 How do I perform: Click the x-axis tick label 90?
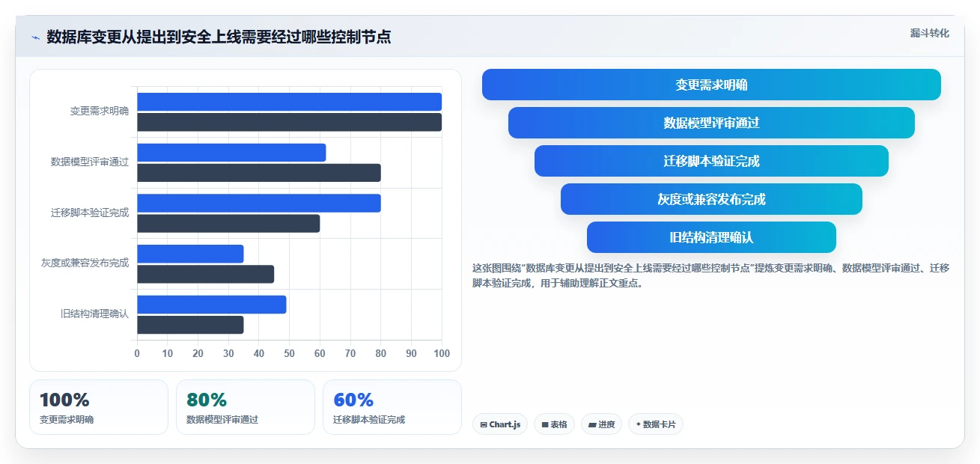(x=411, y=353)
